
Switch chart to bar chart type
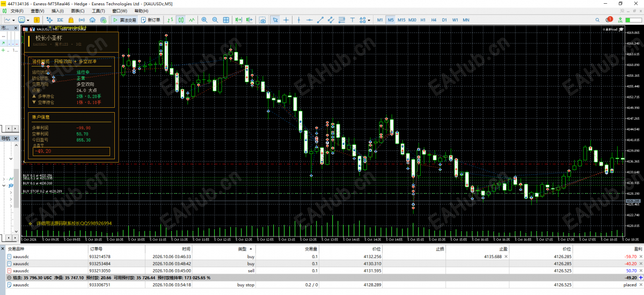point(170,20)
